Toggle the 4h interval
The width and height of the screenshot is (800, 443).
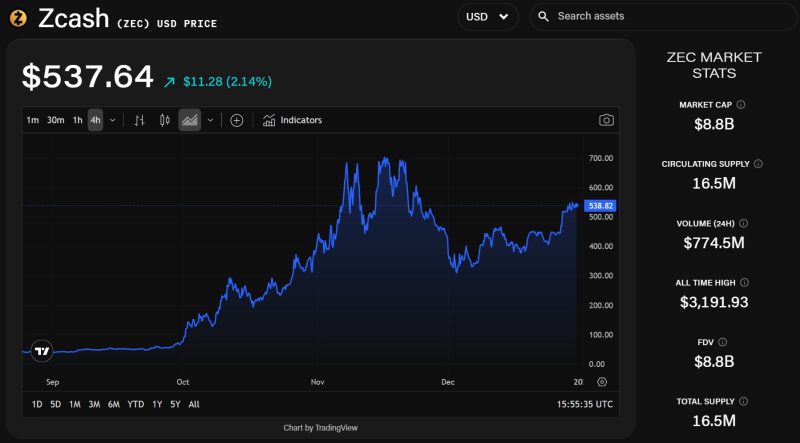coord(95,120)
